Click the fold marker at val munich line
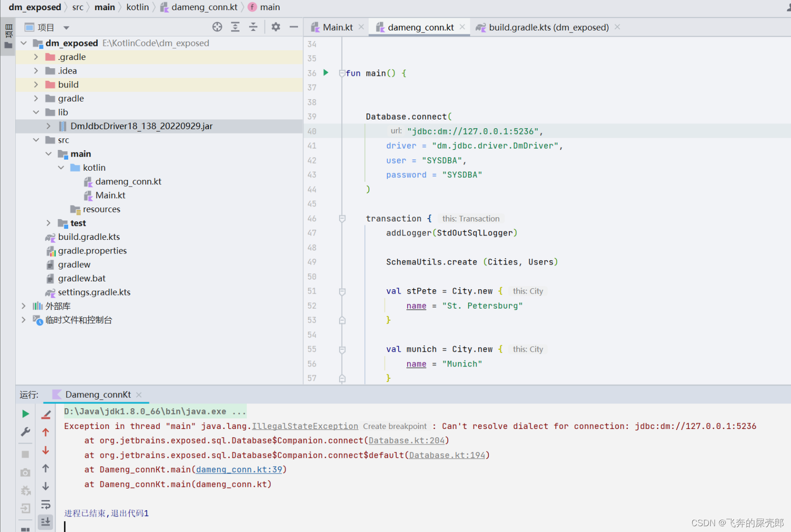This screenshot has width=791, height=532. (x=342, y=350)
